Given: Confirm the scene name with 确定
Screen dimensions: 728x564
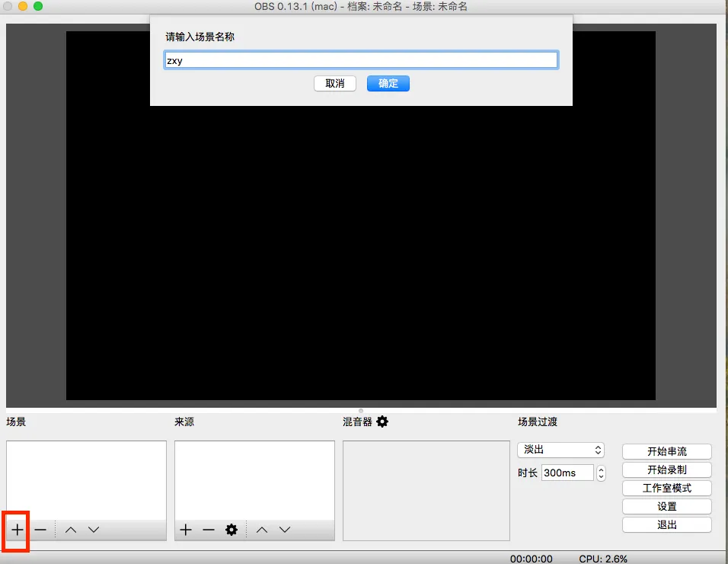Looking at the screenshot, I should click(x=388, y=84).
